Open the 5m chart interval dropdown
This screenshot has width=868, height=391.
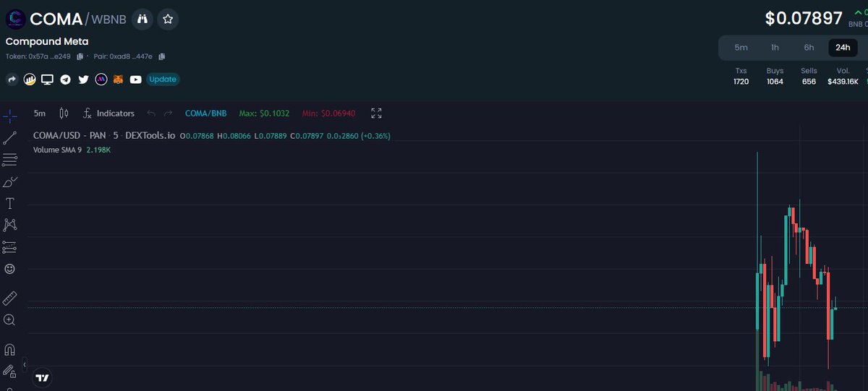[40, 113]
